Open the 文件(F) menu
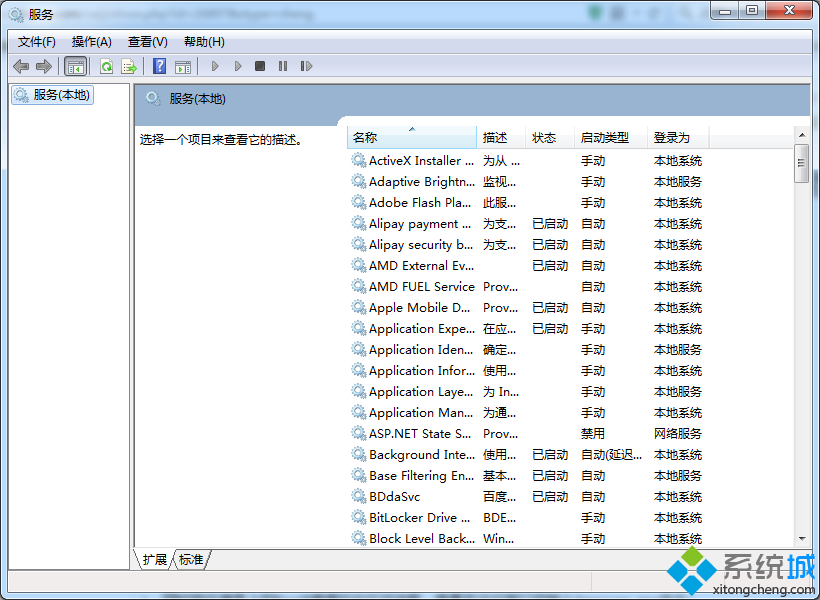The height and width of the screenshot is (600, 820). [37, 41]
